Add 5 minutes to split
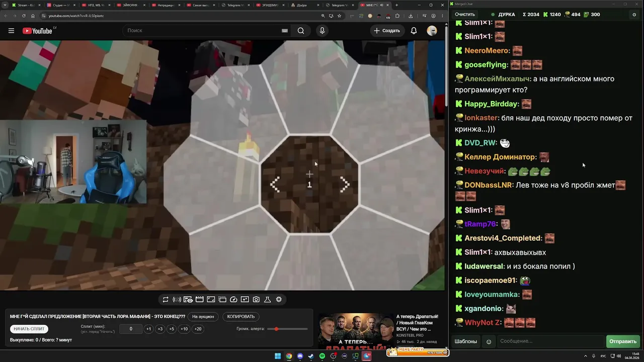 (172, 329)
